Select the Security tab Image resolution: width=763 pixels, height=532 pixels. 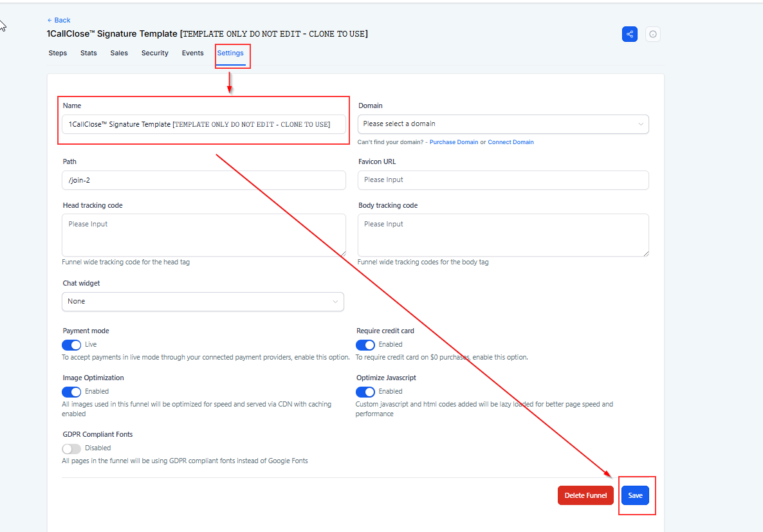(155, 53)
